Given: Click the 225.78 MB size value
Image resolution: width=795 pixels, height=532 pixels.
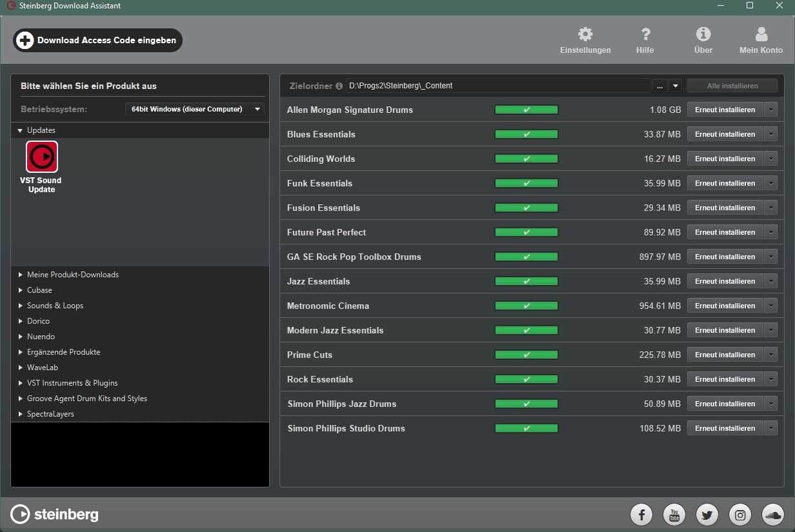Looking at the screenshot, I should (660, 355).
